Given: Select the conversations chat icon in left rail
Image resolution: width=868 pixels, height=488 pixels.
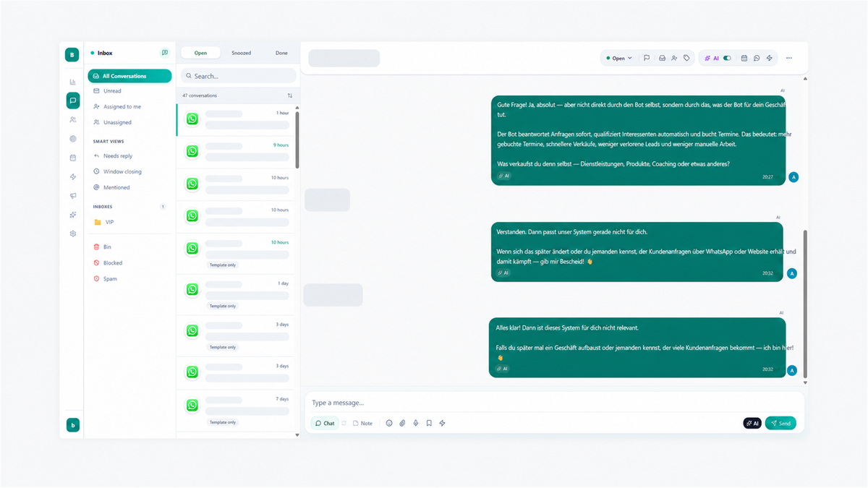Looking at the screenshot, I should tap(72, 100).
